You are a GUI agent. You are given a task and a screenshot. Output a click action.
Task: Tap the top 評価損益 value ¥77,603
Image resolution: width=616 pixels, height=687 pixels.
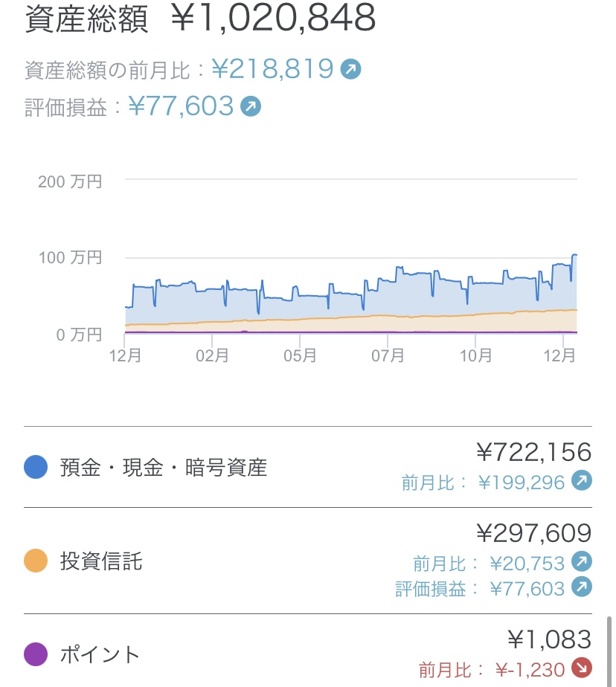[x=181, y=106]
